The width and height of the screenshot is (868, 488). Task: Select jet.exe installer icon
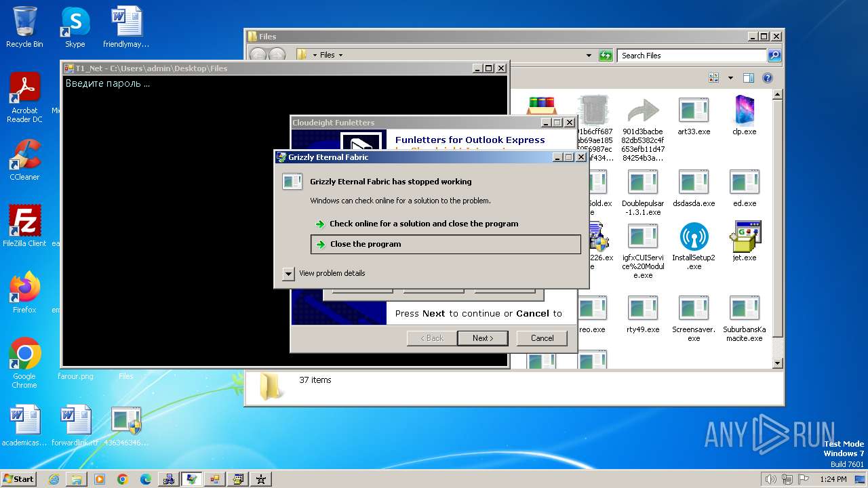pos(745,242)
